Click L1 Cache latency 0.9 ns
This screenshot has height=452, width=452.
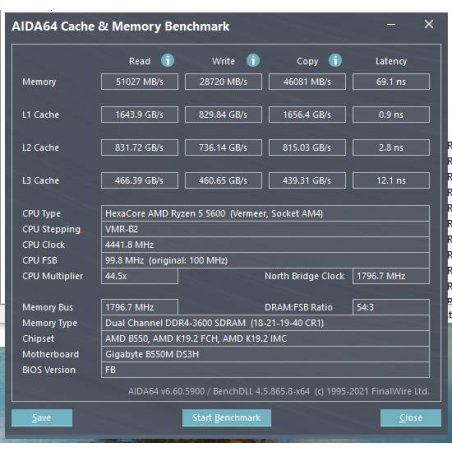click(x=391, y=115)
